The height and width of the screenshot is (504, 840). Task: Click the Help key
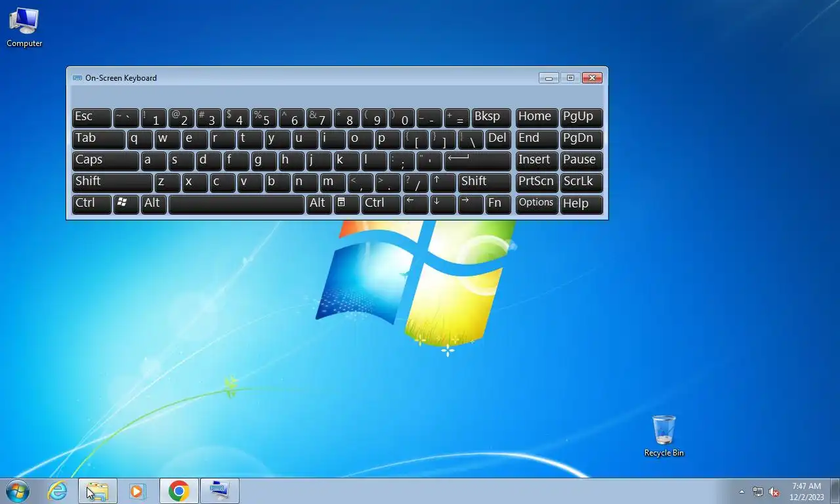[x=581, y=204]
